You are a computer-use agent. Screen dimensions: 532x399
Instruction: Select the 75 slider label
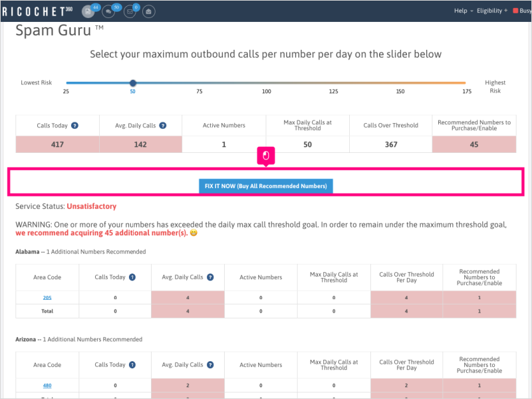pos(199,91)
